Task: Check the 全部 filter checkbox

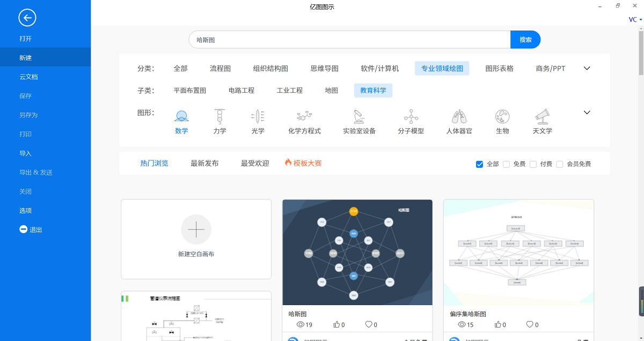Action: [x=480, y=164]
